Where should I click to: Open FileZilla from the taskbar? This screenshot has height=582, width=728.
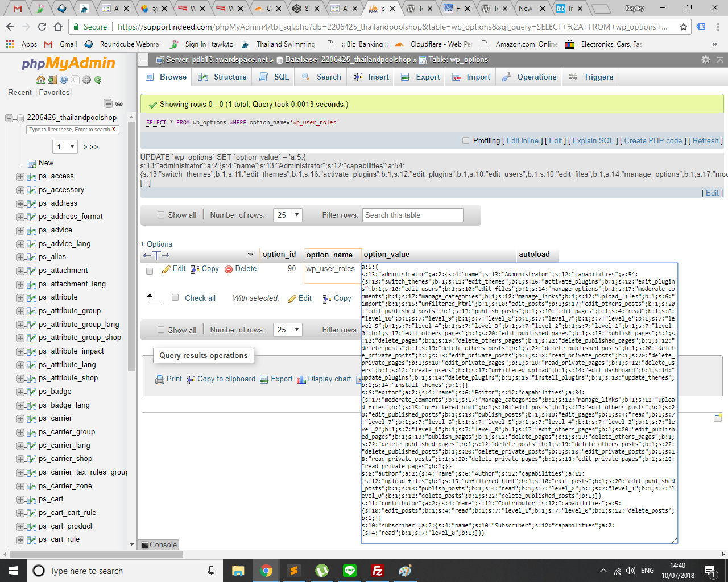point(377,571)
